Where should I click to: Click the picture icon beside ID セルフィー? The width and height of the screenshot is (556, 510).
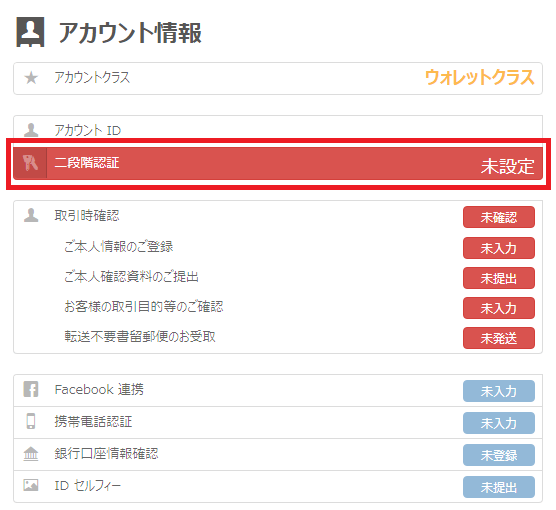click(31, 485)
